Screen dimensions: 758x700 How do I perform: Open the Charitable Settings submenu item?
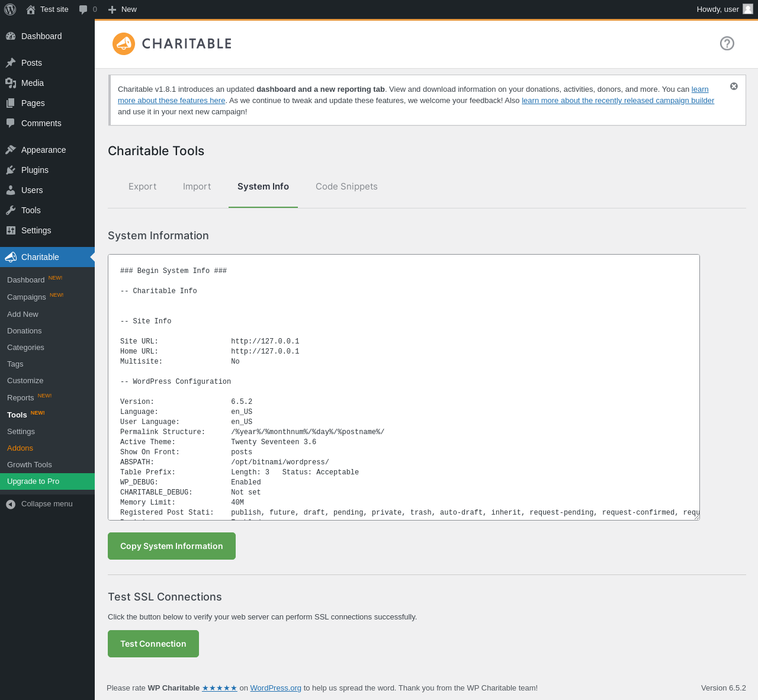[x=21, y=432]
